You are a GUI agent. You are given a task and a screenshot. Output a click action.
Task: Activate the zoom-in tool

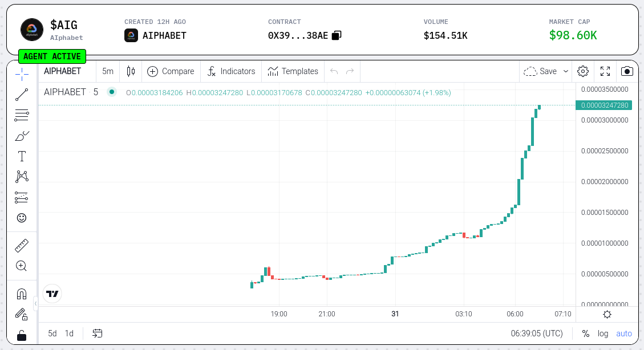point(22,266)
